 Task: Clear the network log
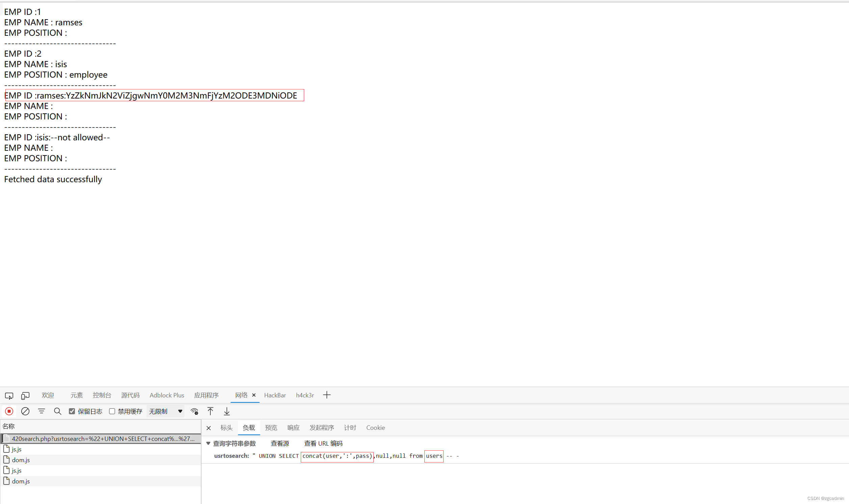point(25,411)
